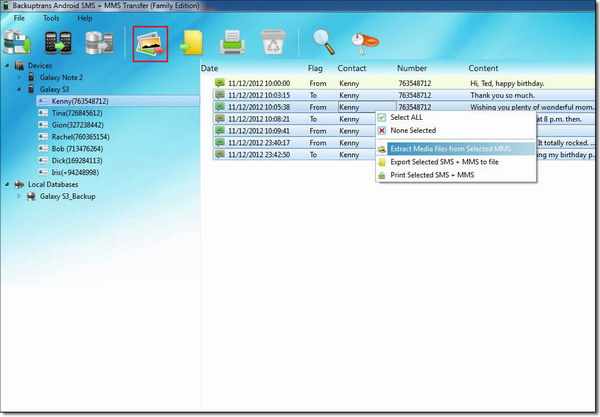
Task: Click the magnifying glass search icon
Action: pyautogui.click(x=323, y=42)
